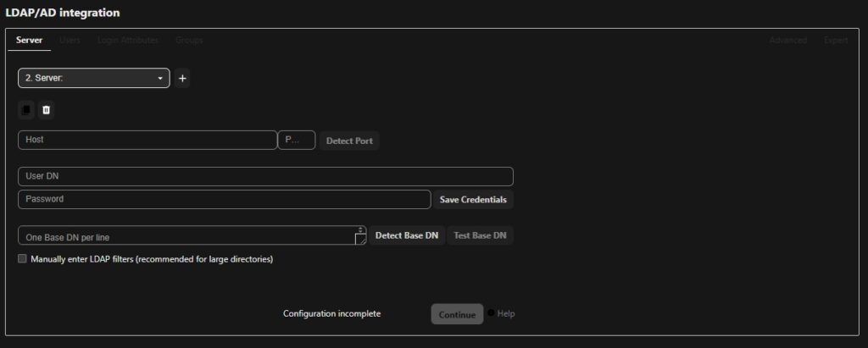This screenshot has height=348, width=868.
Task: Focus the Host input field
Action: click(x=147, y=140)
